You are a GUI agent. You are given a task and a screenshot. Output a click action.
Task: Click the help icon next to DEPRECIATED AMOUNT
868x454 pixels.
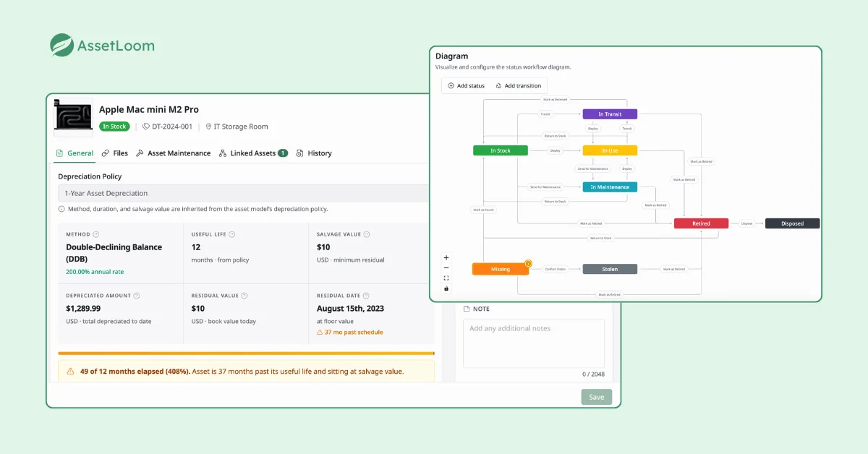[x=137, y=296]
